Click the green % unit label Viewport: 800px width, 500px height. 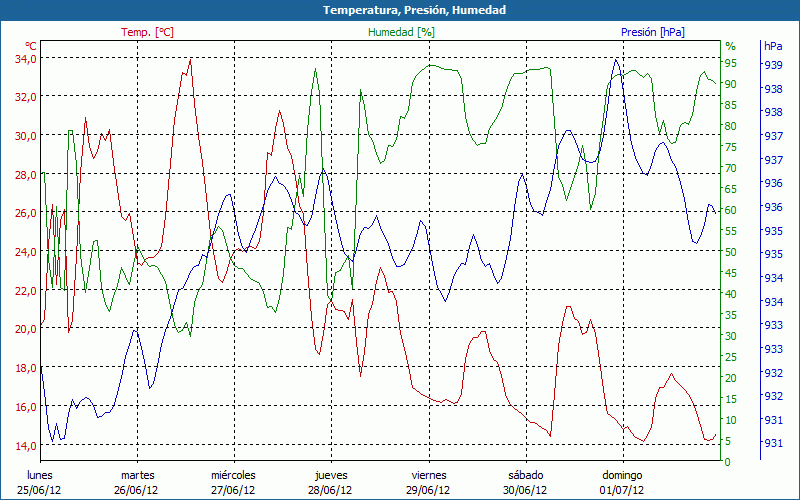(730, 46)
